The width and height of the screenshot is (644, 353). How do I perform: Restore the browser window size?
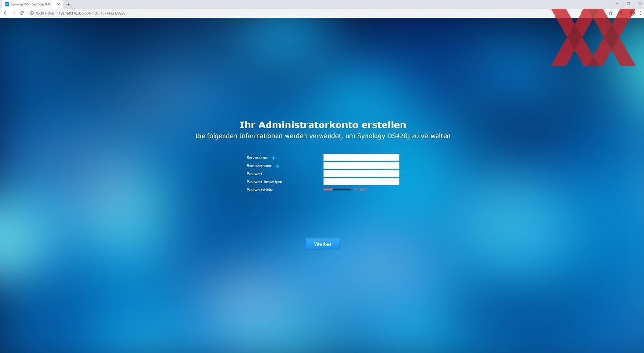click(628, 4)
